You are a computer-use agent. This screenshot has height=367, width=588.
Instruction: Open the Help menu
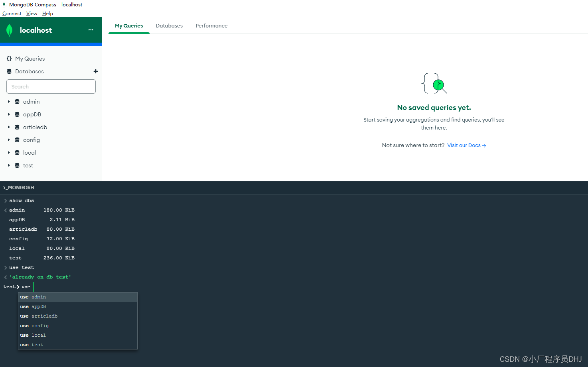tap(47, 14)
